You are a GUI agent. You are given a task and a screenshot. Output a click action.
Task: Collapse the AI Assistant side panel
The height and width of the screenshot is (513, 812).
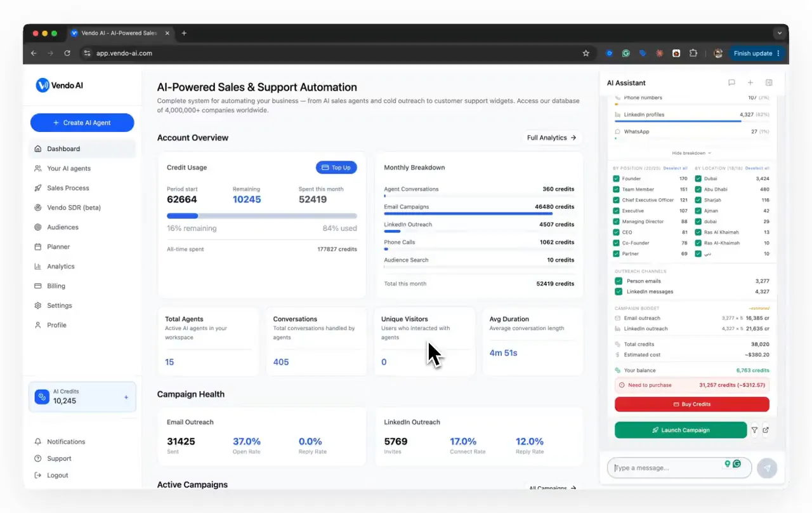pyautogui.click(x=769, y=83)
